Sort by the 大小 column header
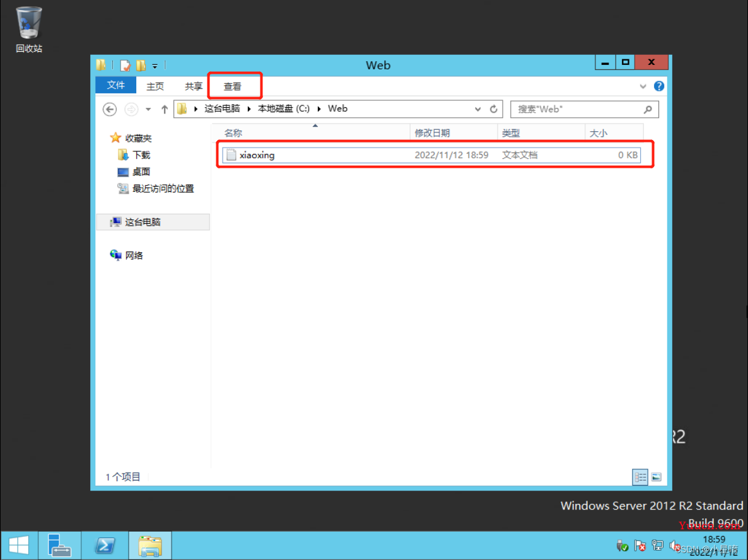Image resolution: width=748 pixels, height=560 pixels. (614, 133)
